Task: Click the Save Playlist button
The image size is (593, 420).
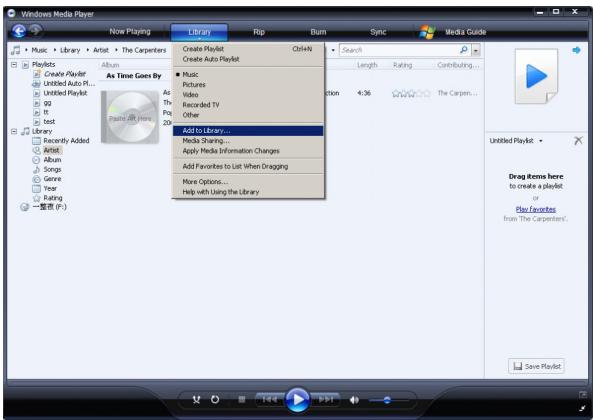Action: (x=536, y=366)
